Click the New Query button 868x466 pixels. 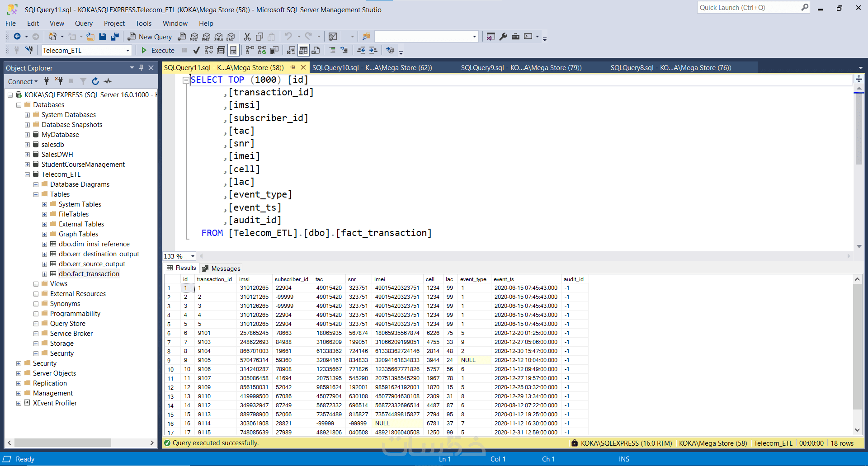click(x=150, y=37)
